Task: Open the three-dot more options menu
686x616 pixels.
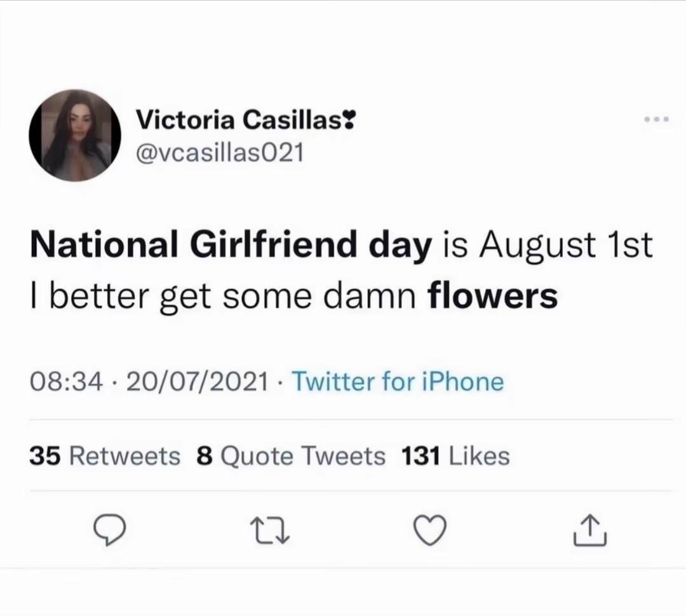Action: pos(656,119)
